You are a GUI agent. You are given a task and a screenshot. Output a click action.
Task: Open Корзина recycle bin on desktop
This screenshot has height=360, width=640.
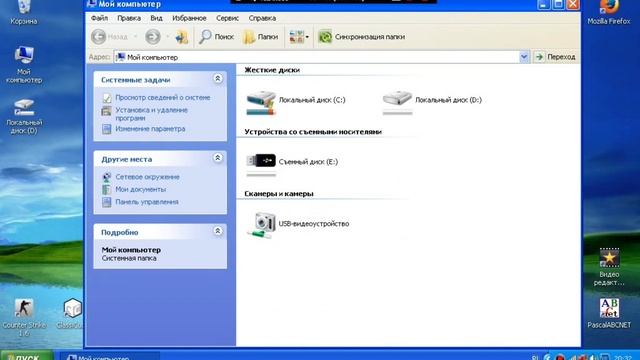[x=24, y=12]
